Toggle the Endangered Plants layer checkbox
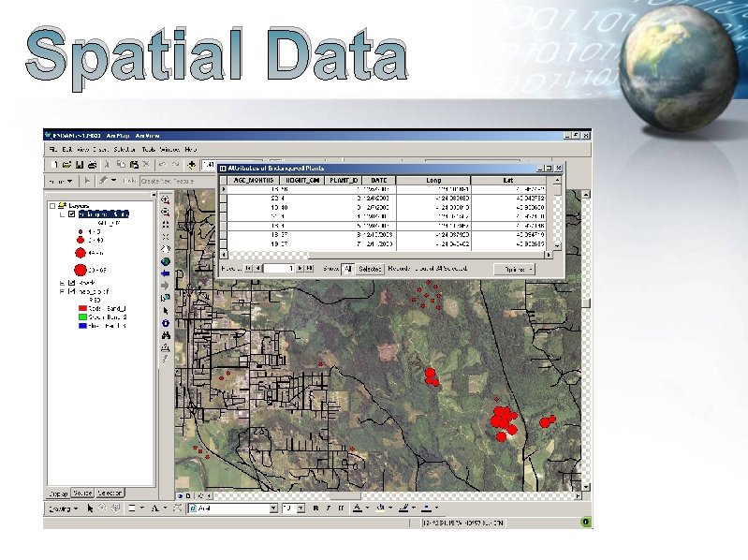This screenshot has width=748, height=560. [71, 214]
